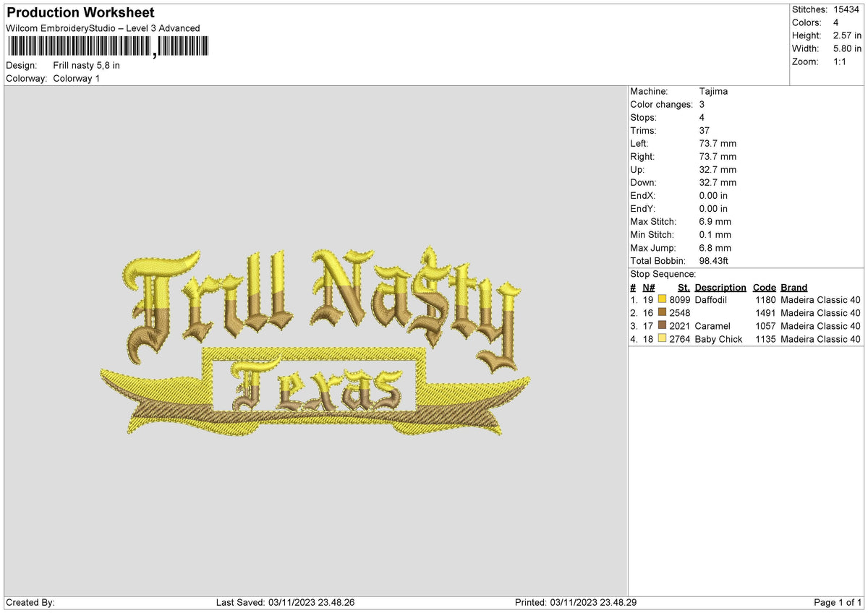This screenshot has width=868, height=613.
Task: Click the Daffodil color swatch in stop sequence
Action: pos(663,299)
